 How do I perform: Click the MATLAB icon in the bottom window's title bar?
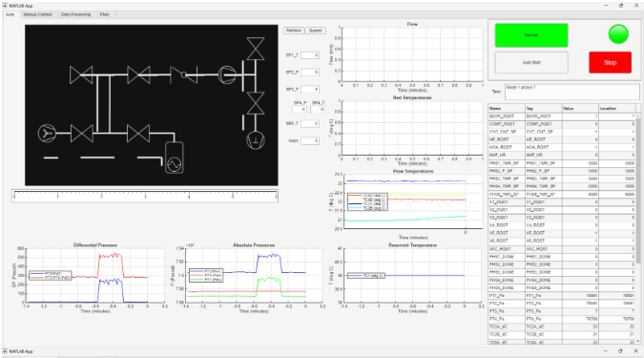tap(6, 351)
